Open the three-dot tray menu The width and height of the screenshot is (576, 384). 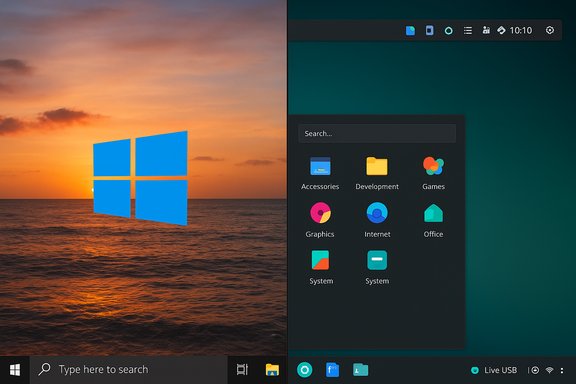(x=562, y=370)
